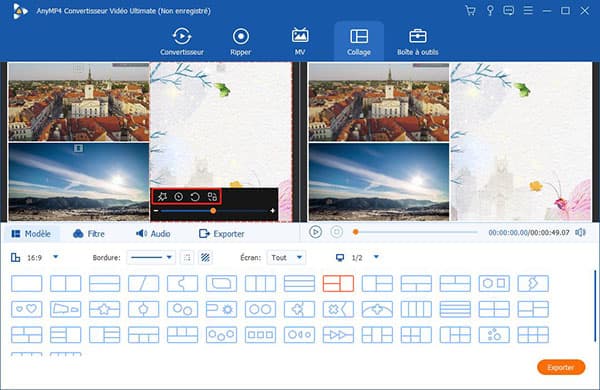This screenshot has height=390, width=600.
Task: Choose the four columns template
Action: point(416,309)
